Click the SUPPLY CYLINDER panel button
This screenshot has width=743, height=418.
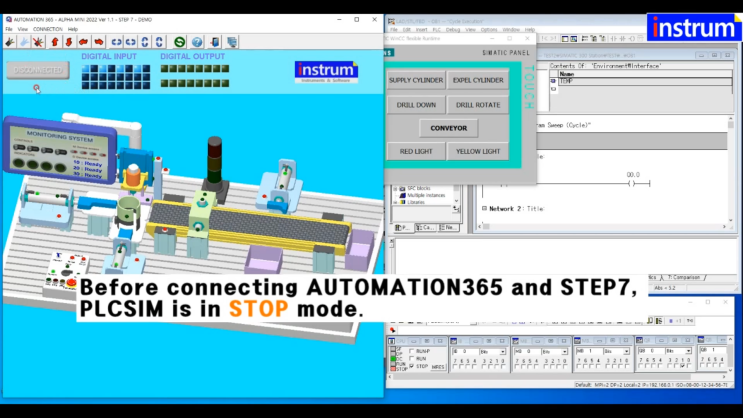coord(416,80)
